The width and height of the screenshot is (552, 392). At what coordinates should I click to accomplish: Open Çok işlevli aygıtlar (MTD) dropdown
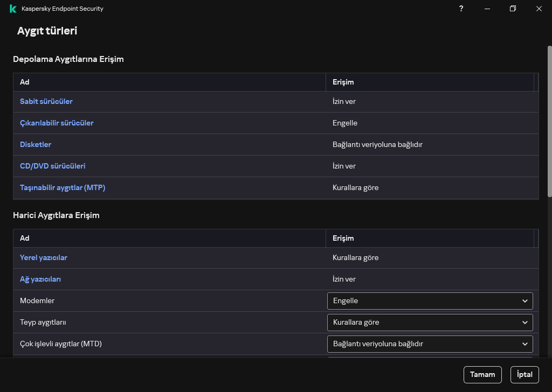coord(430,344)
